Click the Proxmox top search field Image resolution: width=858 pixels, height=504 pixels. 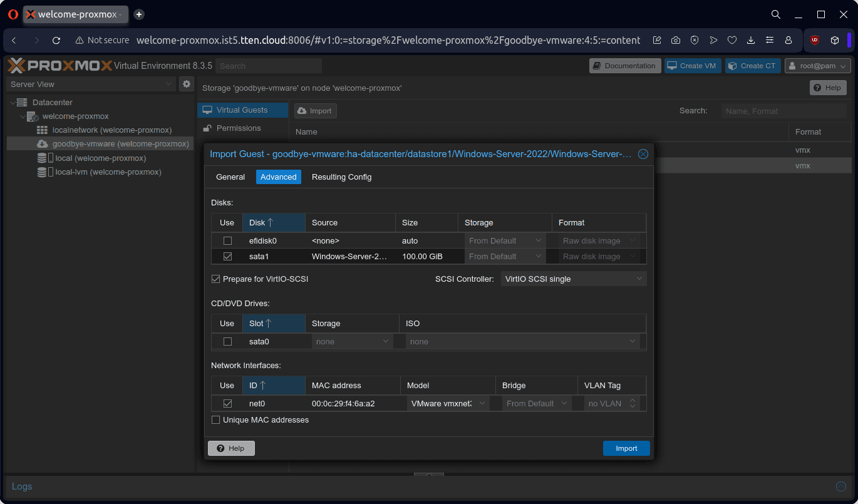pyautogui.click(x=269, y=66)
